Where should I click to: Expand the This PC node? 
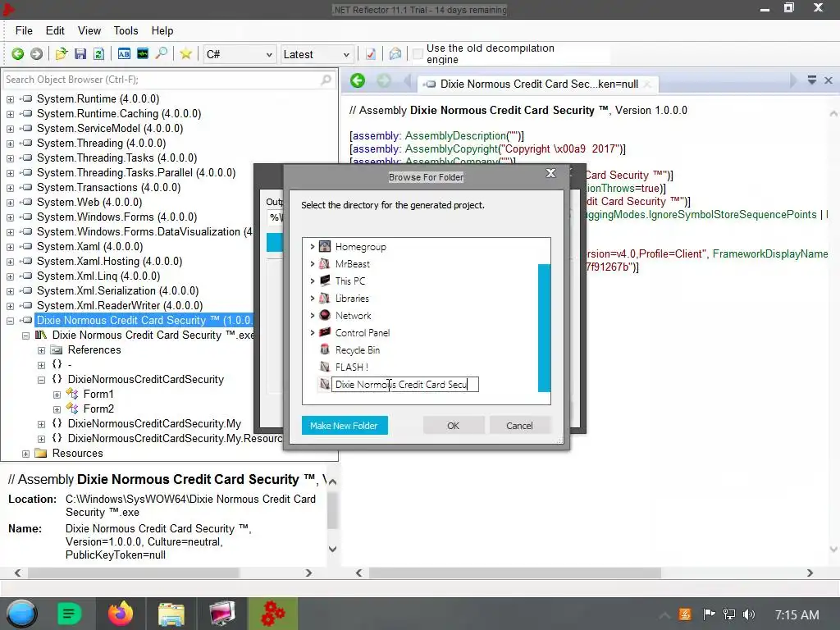pos(313,281)
